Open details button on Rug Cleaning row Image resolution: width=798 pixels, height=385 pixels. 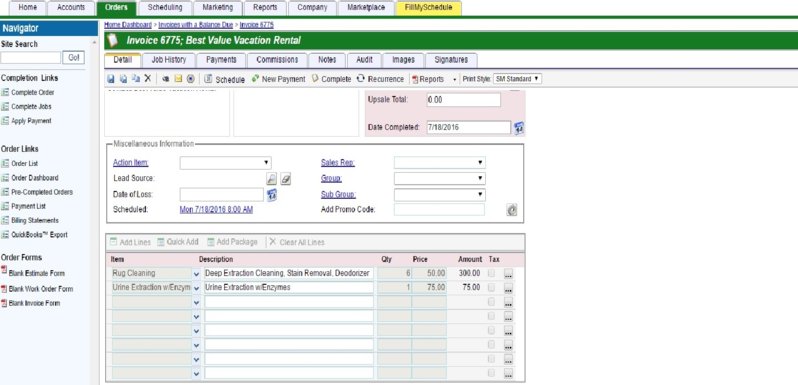pos(508,274)
